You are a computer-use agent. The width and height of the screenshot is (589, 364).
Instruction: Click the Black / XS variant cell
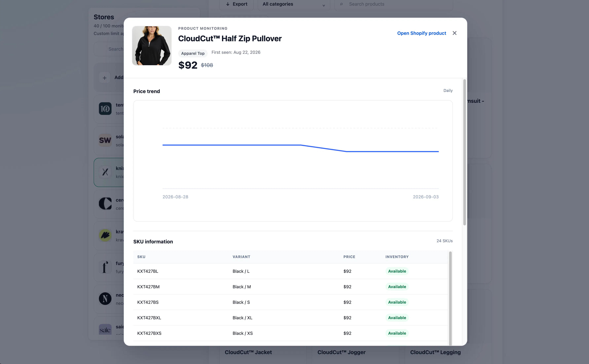click(x=243, y=333)
